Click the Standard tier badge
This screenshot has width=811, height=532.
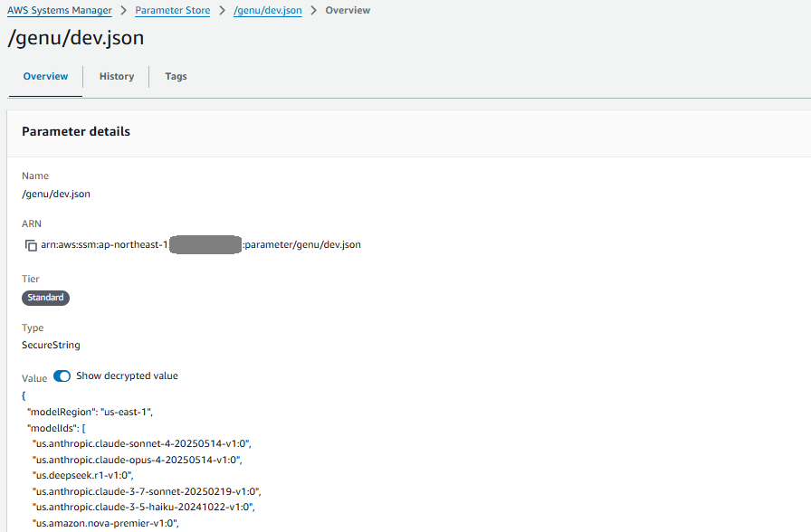[x=45, y=298]
